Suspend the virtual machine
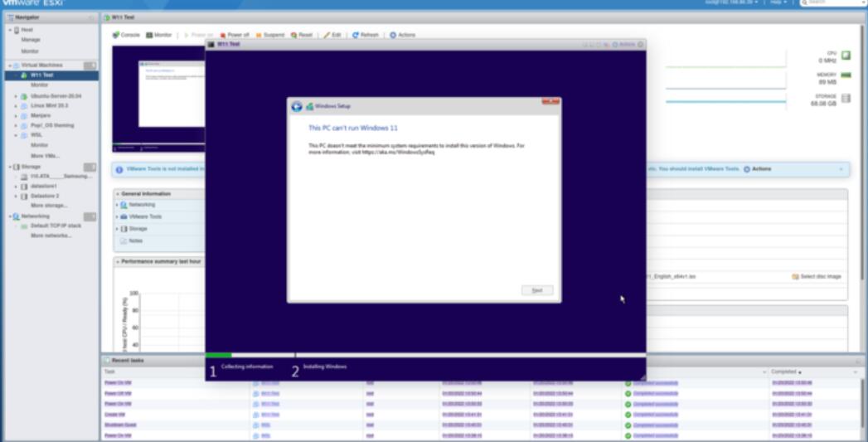This screenshot has height=442, width=868. [269, 35]
